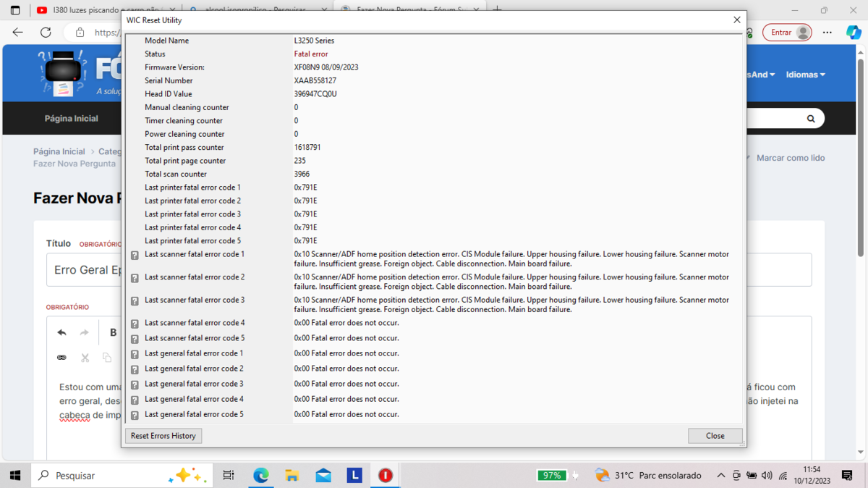Click help icon for general fatal error code 3
The height and width of the screenshot is (488, 868).
click(x=135, y=385)
